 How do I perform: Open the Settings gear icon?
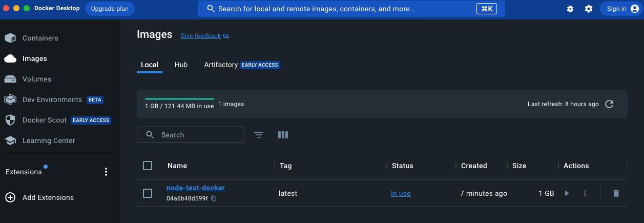(589, 9)
